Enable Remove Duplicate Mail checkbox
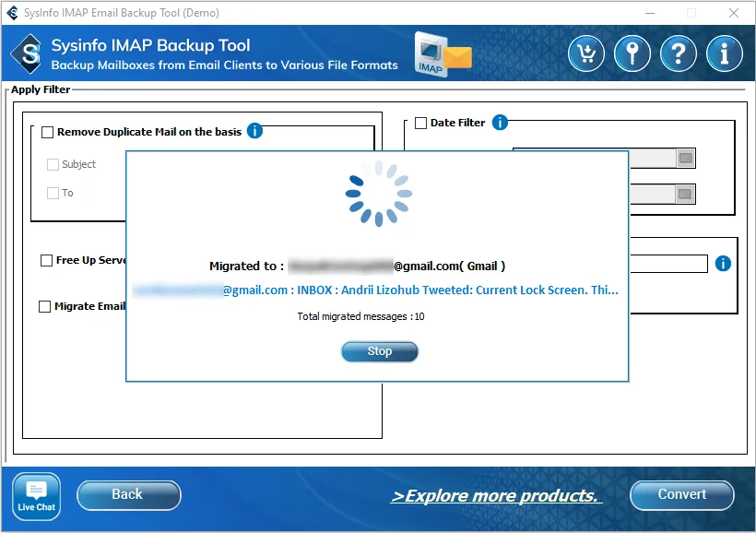The image size is (756, 533). [x=48, y=132]
